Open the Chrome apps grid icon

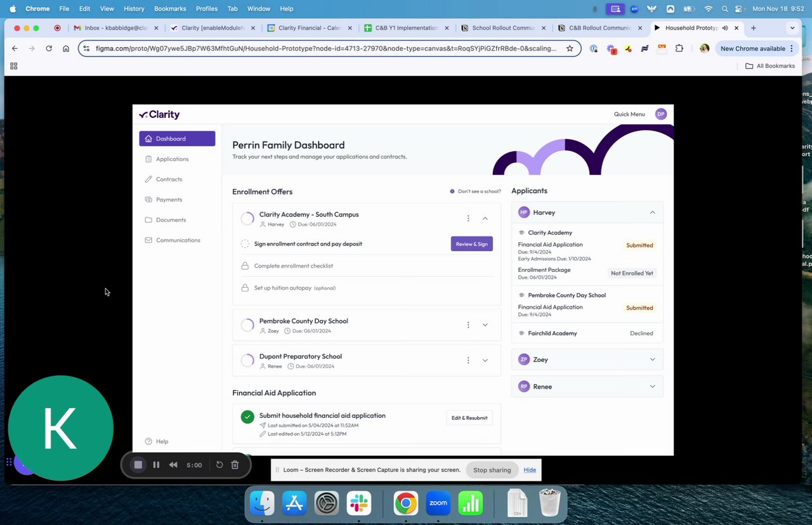14,66
